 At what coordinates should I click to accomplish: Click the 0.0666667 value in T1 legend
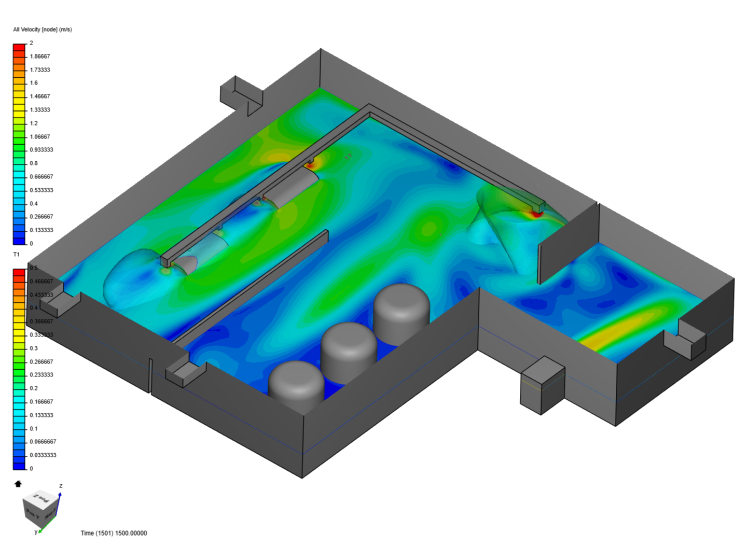(x=43, y=442)
